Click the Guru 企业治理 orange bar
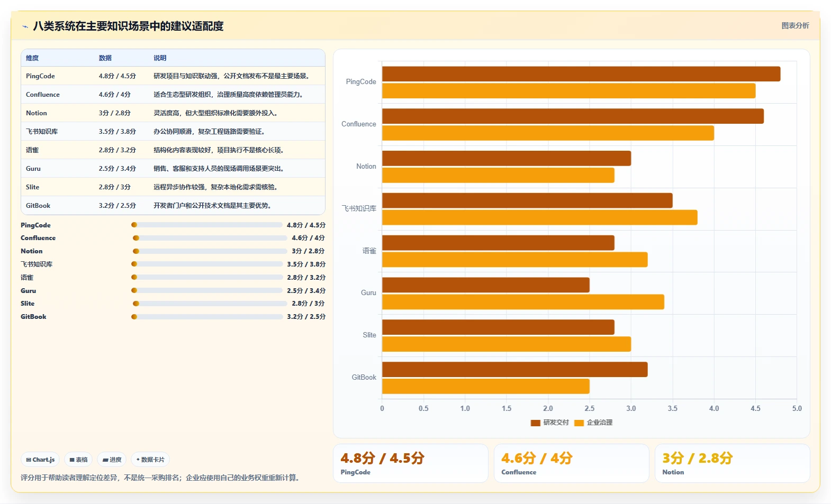 coord(523,302)
